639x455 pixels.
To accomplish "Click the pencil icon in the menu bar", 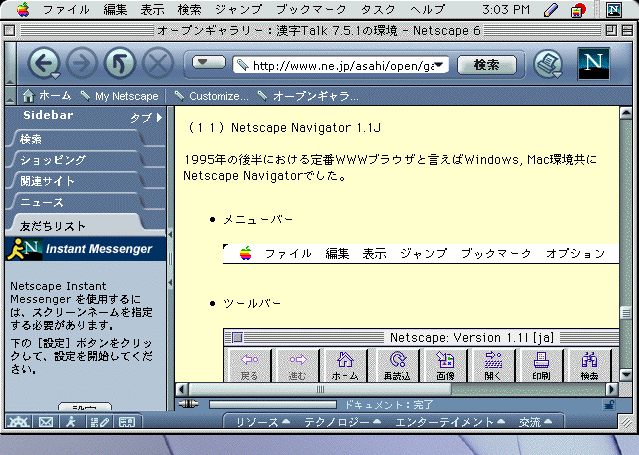I will [x=551, y=10].
